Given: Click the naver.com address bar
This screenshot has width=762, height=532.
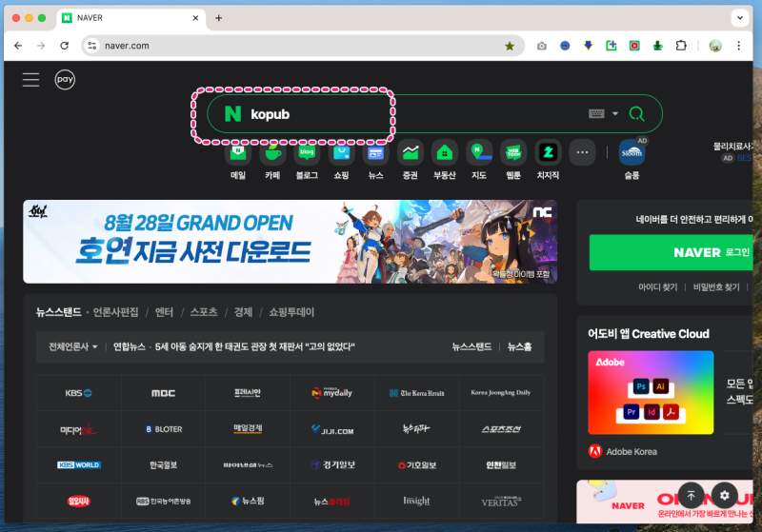Looking at the screenshot, I should tap(303, 46).
